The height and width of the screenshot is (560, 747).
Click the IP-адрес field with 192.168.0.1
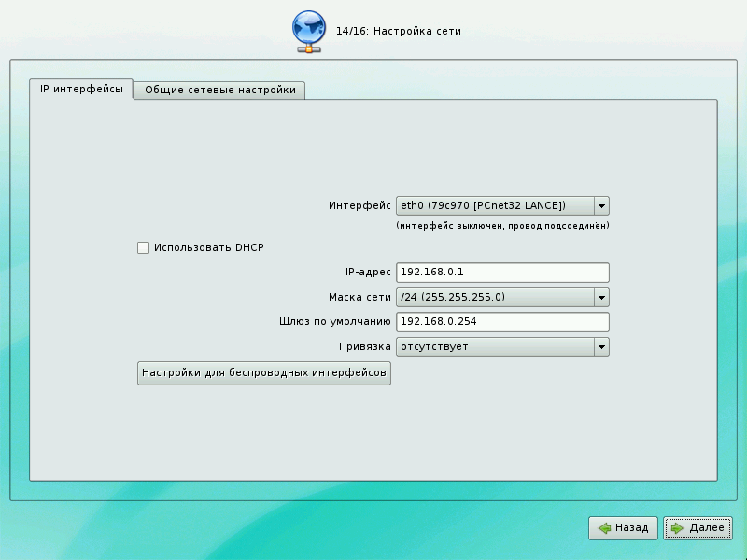[502, 273]
